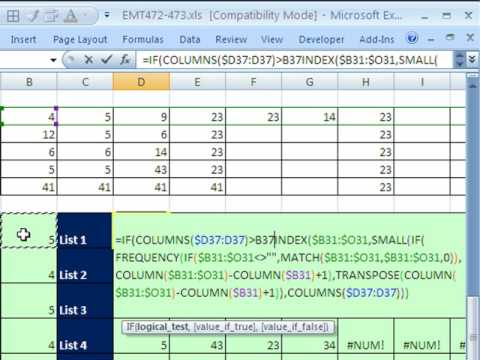This screenshot has width=480, height=360.
Task: Click cell with value 23 in column F
Action: [x=254, y=117]
